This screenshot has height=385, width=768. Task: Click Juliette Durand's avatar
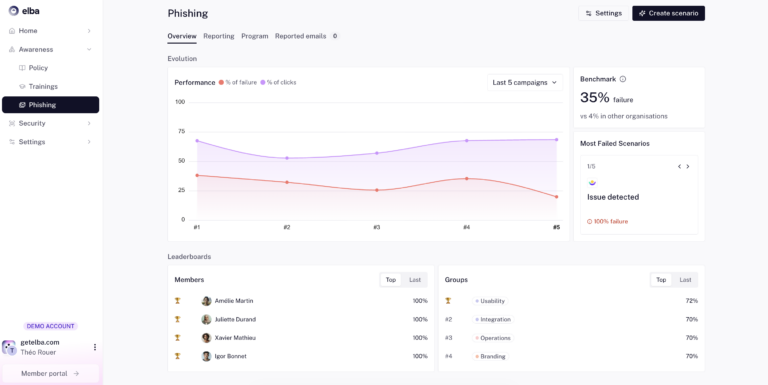click(206, 319)
